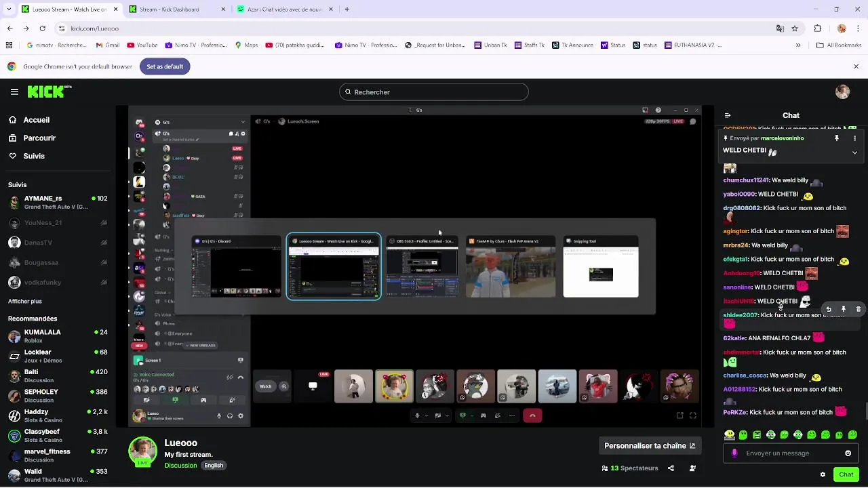Toggle Discord call microphone mute
The width and height of the screenshot is (868, 488).
(418, 415)
